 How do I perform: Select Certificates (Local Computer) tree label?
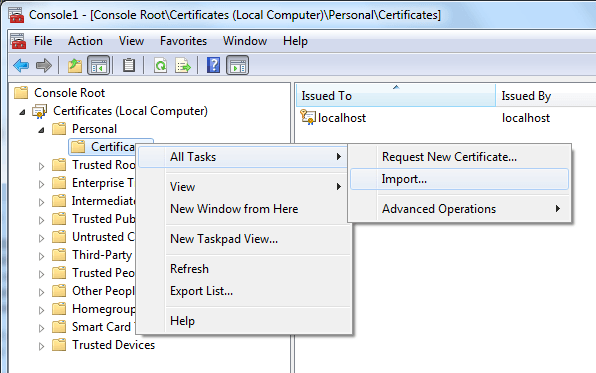(x=130, y=111)
